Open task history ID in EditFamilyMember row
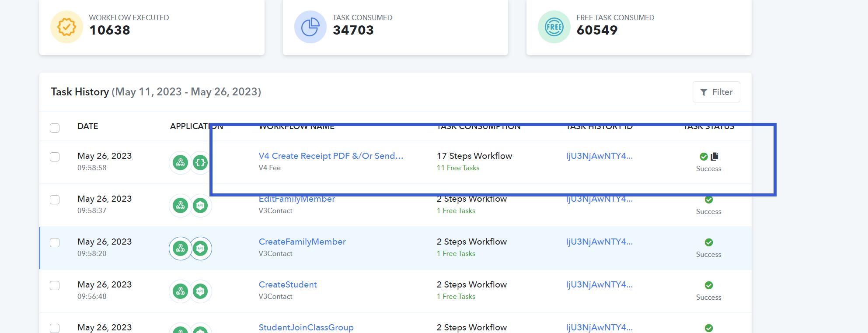This screenshot has width=868, height=333. click(x=599, y=199)
